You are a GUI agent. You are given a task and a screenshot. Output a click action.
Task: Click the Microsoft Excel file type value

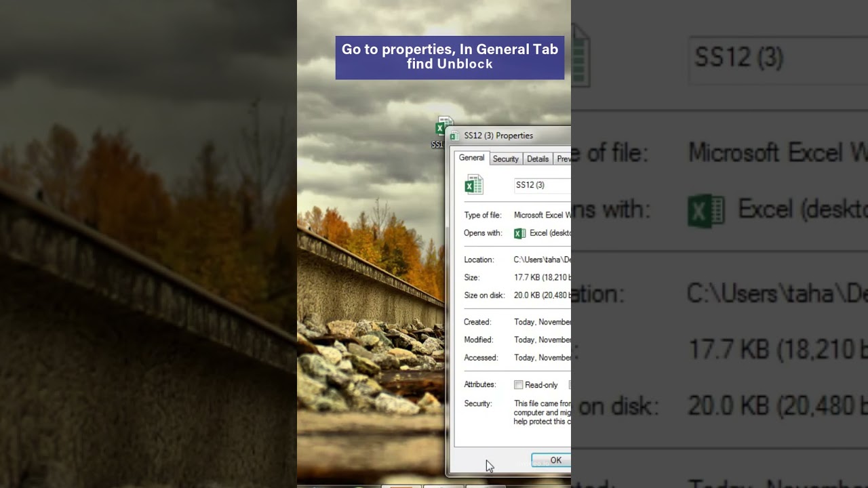click(542, 215)
